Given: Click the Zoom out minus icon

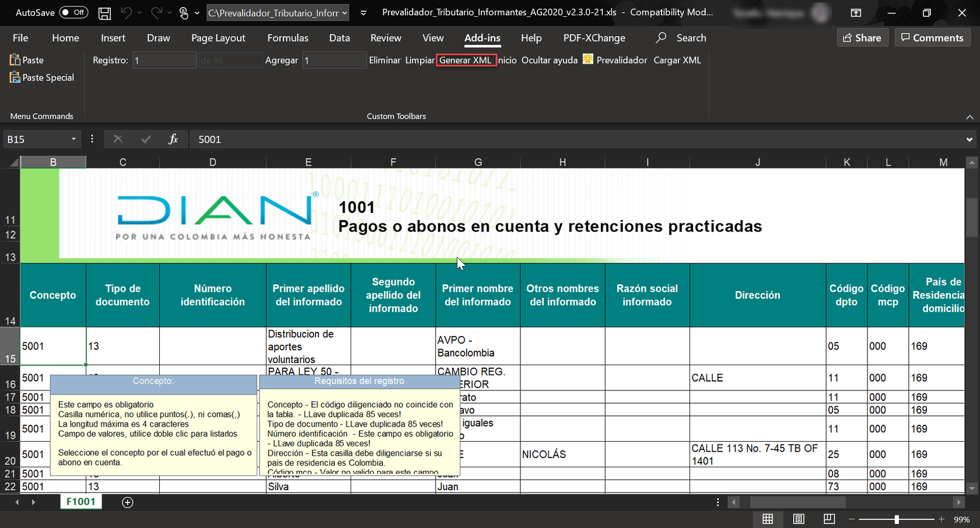Looking at the screenshot, I should (852, 519).
